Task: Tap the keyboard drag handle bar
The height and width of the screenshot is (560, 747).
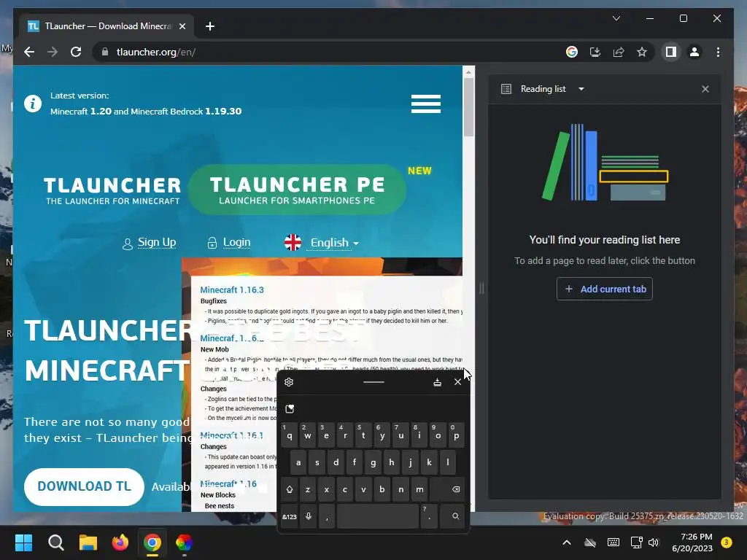Action: pos(373,382)
